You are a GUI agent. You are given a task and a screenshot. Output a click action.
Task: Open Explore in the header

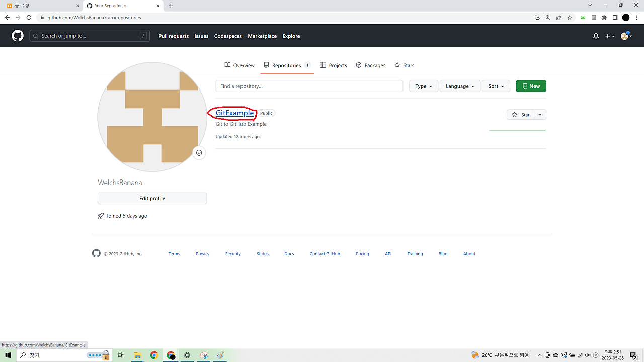coord(291,36)
